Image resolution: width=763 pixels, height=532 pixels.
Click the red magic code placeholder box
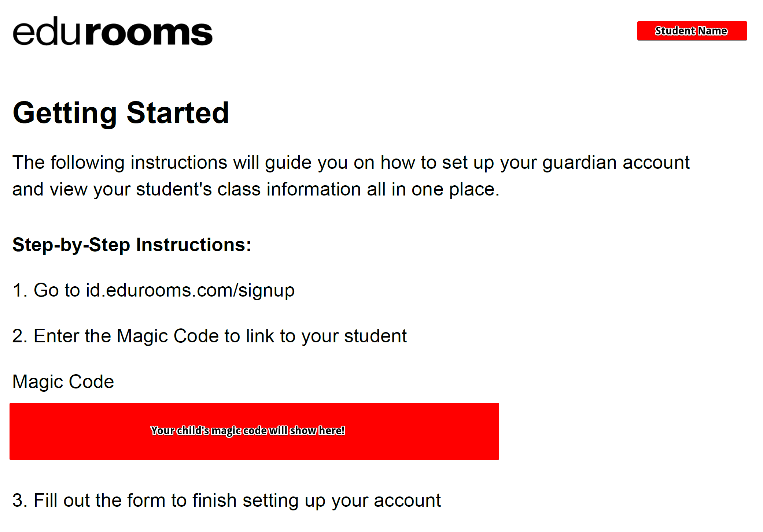pyautogui.click(x=254, y=431)
